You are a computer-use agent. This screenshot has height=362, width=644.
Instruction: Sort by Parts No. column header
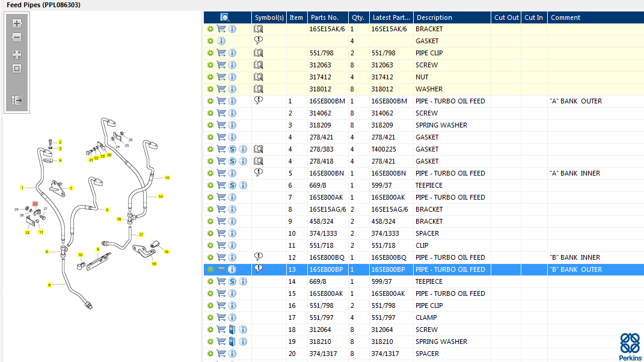tap(328, 17)
